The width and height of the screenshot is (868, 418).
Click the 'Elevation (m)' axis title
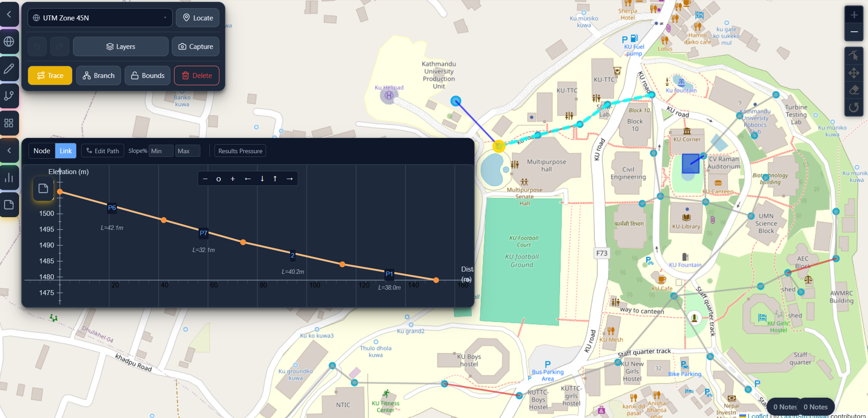(x=68, y=172)
